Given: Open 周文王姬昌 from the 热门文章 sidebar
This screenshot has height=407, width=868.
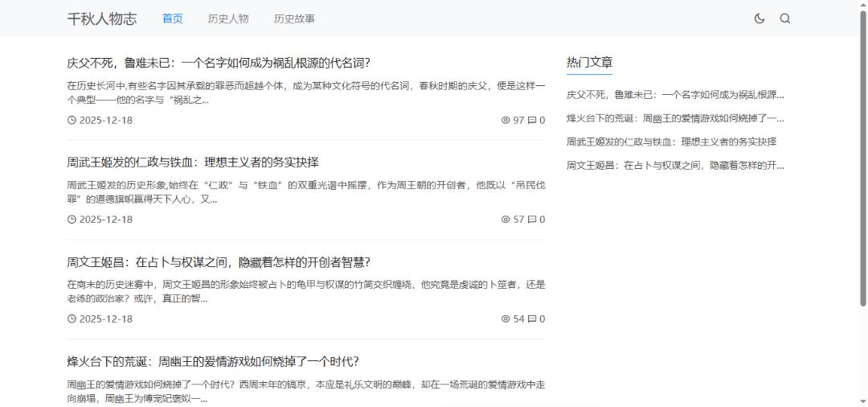Looking at the screenshot, I should pos(675,166).
